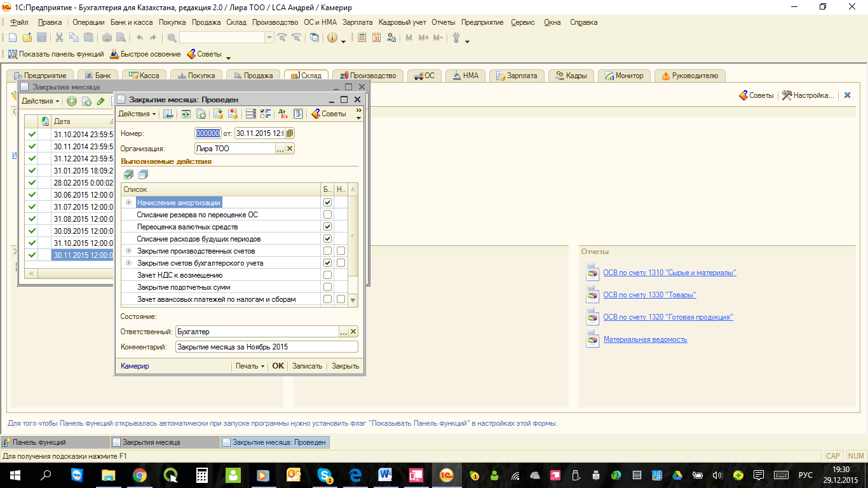Toggle checkbox for Начисление амортизации

pos(327,202)
